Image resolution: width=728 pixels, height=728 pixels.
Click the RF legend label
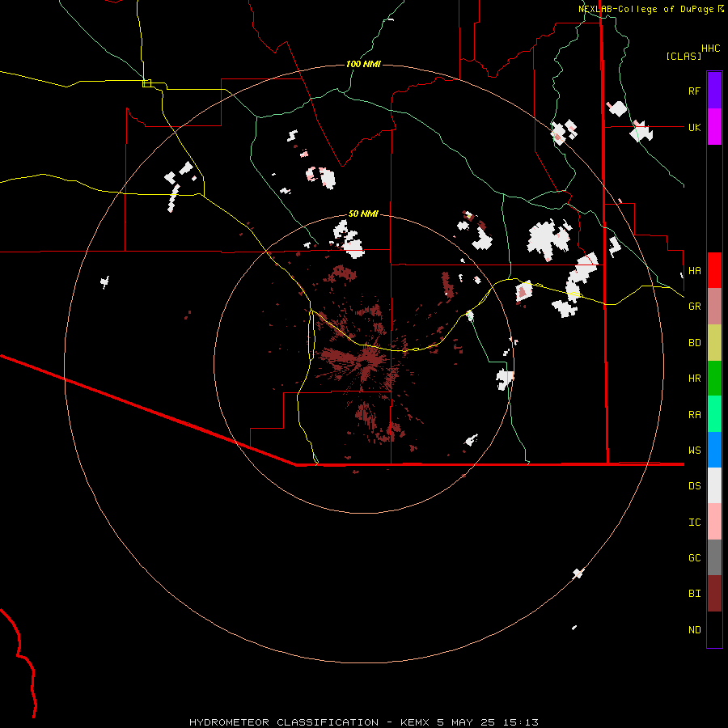pos(694,91)
